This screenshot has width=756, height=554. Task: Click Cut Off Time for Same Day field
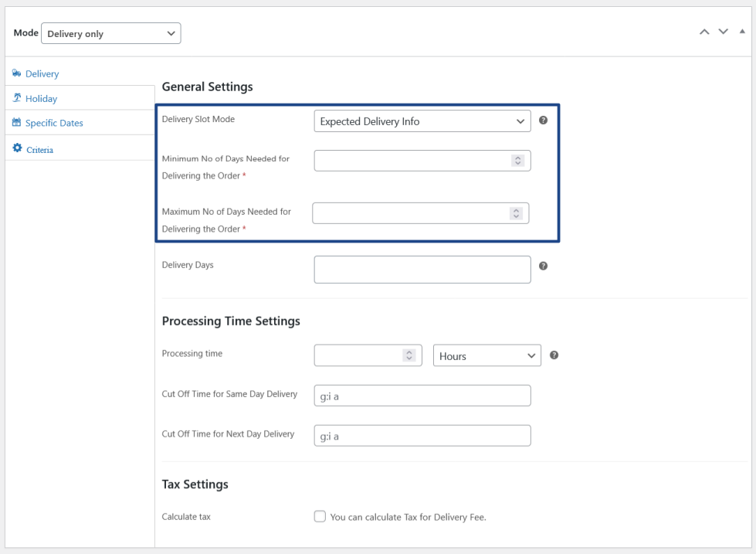pyautogui.click(x=422, y=396)
